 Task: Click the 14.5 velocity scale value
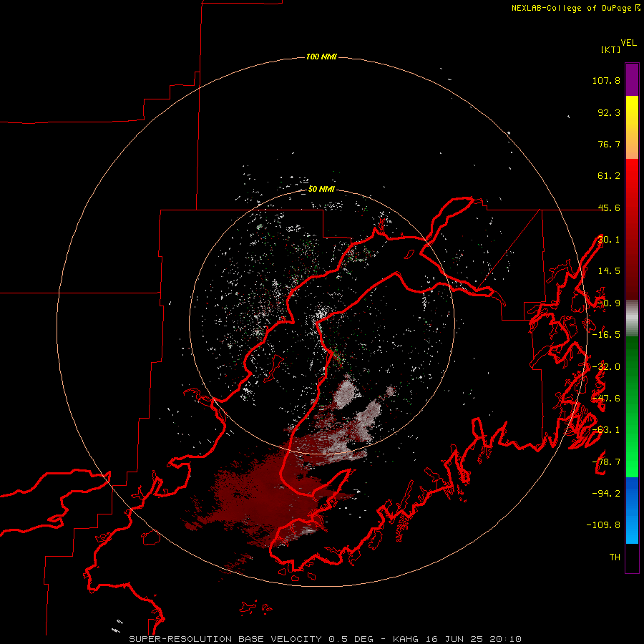coord(609,271)
